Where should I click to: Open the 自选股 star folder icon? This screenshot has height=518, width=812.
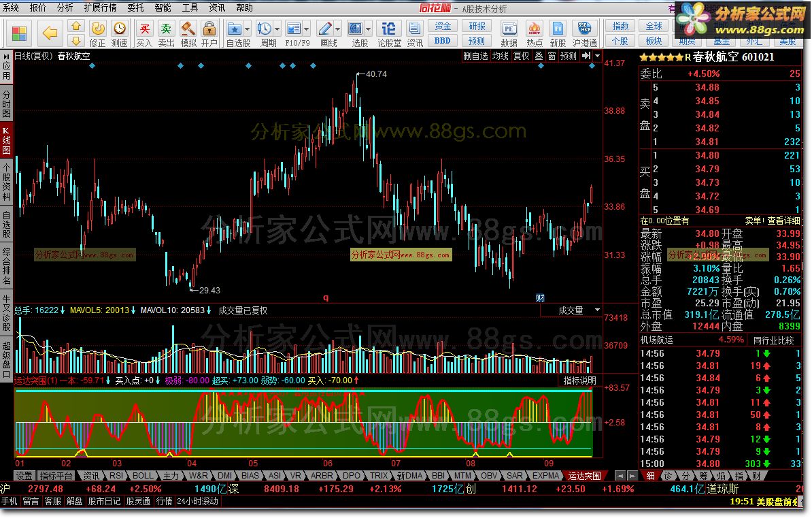[x=235, y=29]
